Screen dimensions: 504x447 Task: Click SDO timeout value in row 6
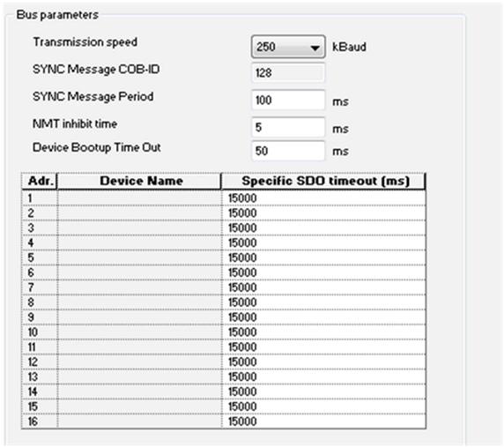(323, 272)
